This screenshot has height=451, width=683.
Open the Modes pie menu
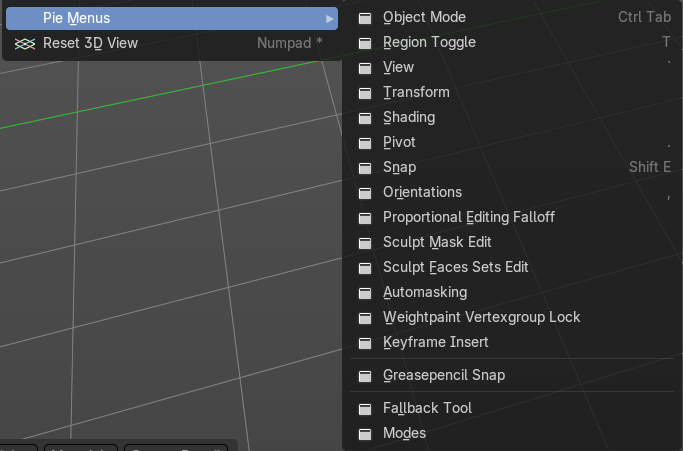pos(512,433)
